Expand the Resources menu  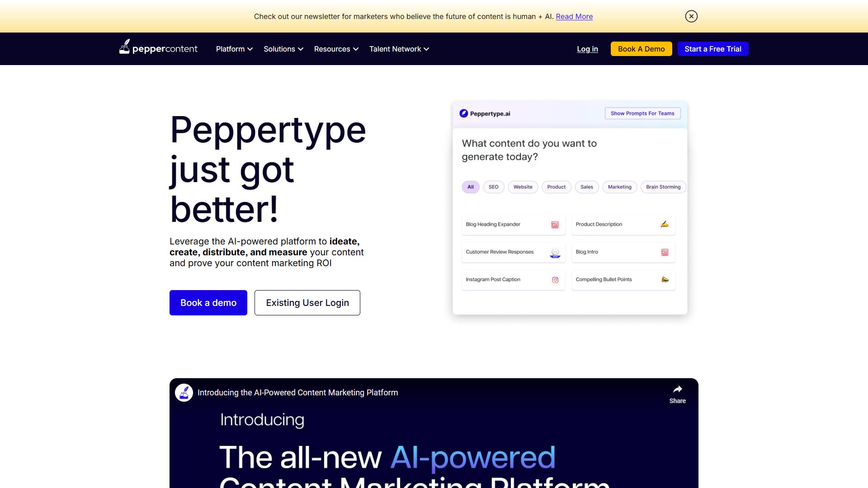coord(336,49)
